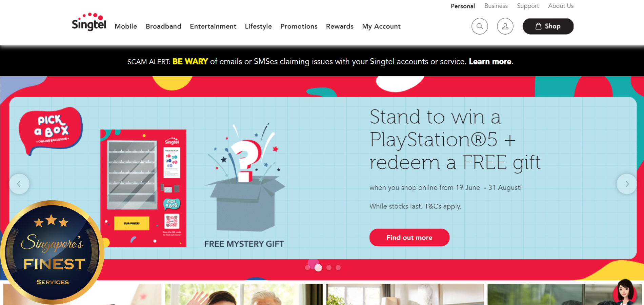The width and height of the screenshot is (644, 305).
Task: Follow the Learn more scam alert link
Action: tap(490, 62)
